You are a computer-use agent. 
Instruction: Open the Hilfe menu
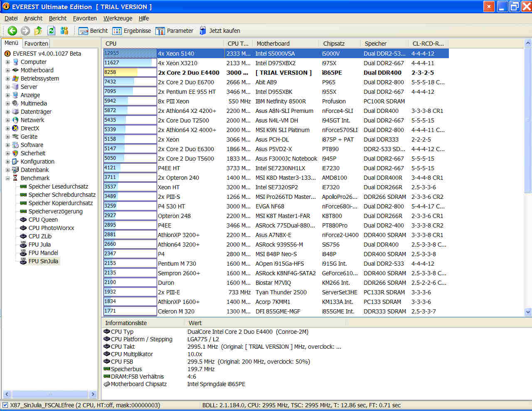coord(144,18)
